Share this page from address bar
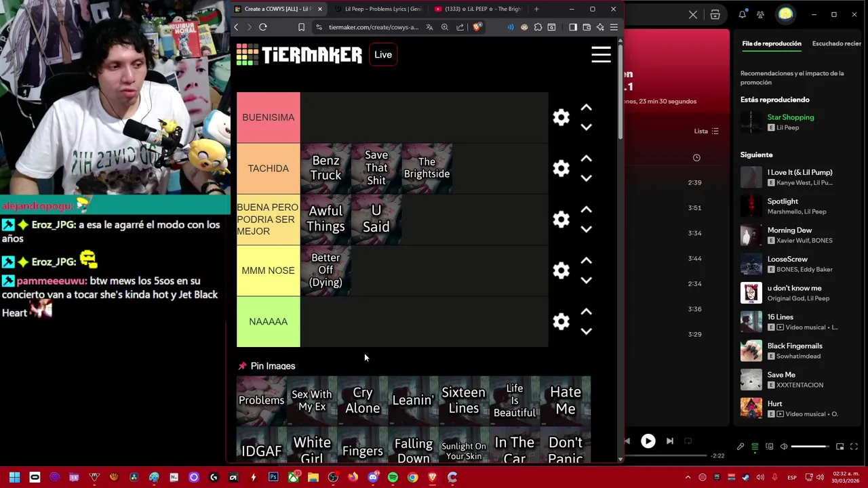Viewport: 868px width, 488px height. pos(460,27)
